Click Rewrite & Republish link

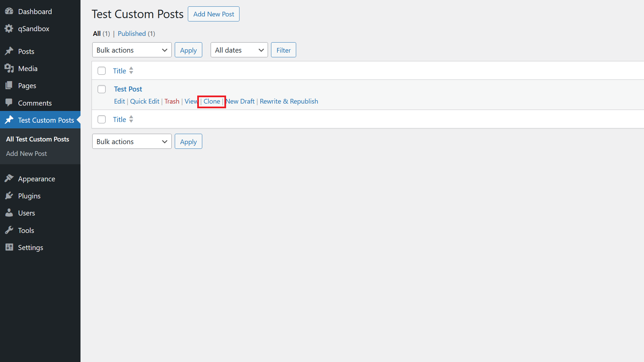pyautogui.click(x=289, y=101)
